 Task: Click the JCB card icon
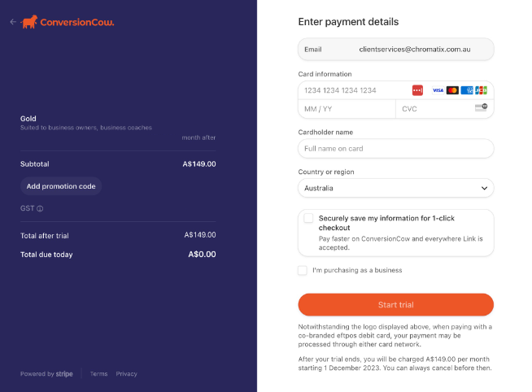pyautogui.click(x=481, y=90)
